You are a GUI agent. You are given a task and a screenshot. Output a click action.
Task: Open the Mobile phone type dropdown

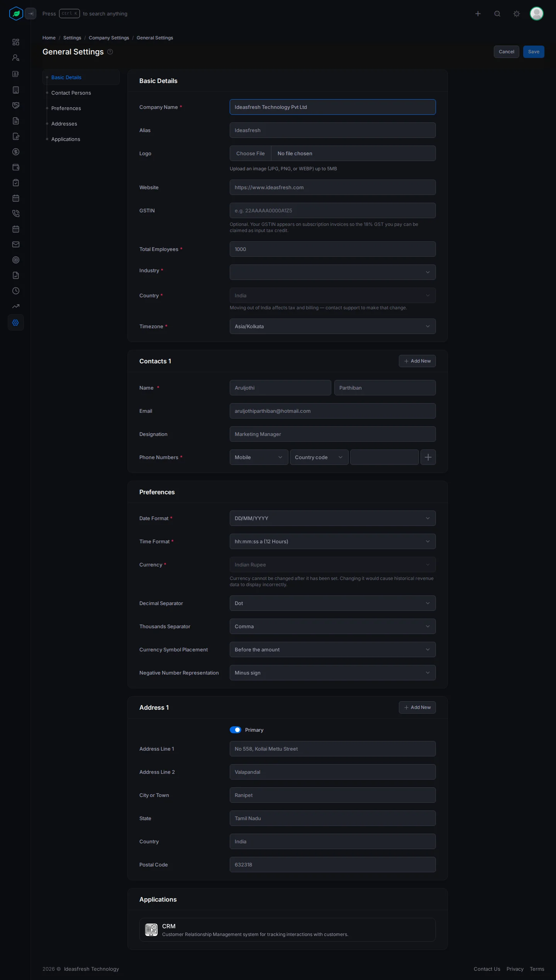click(x=259, y=457)
